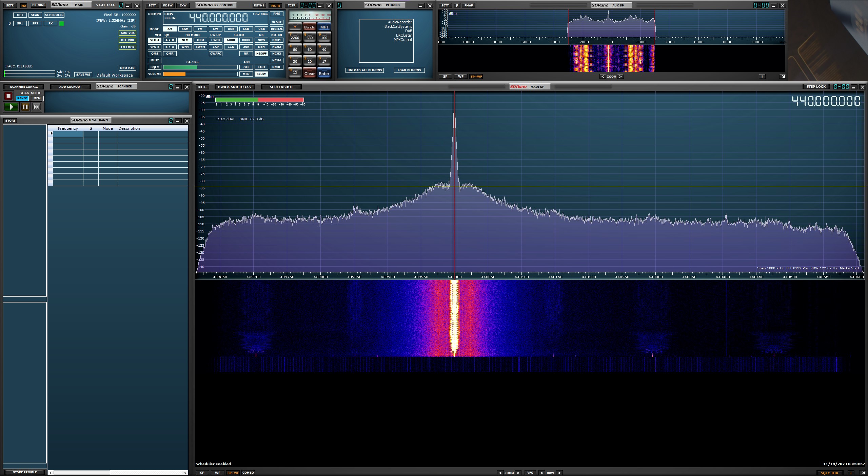Select MEM scan mode
The image size is (868, 476).
click(37, 98)
